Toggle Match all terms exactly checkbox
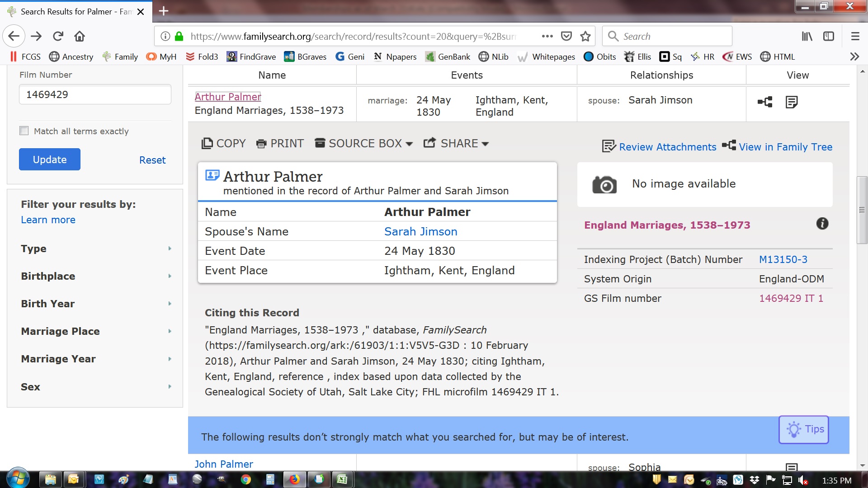The image size is (868, 488). coord(24,131)
